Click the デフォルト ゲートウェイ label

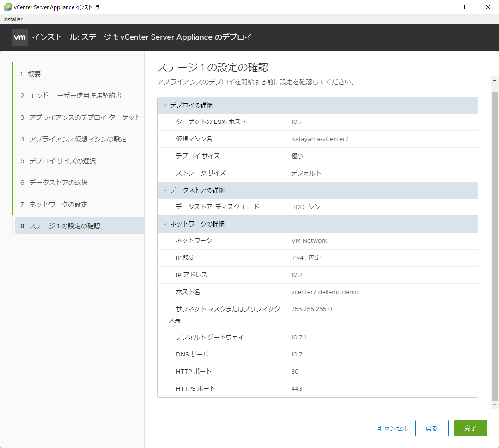coord(210,337)
